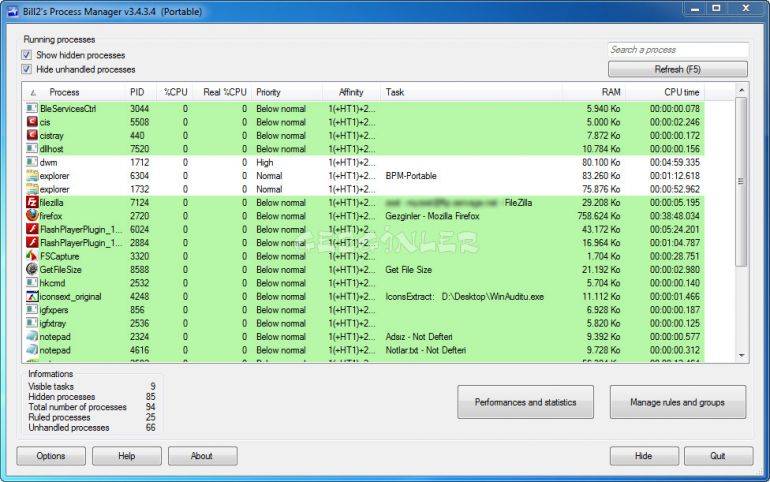Click 'Notlar.txt - Not Defteri' task
Viewport: 770px width, 482px height.
pos(426,350)
